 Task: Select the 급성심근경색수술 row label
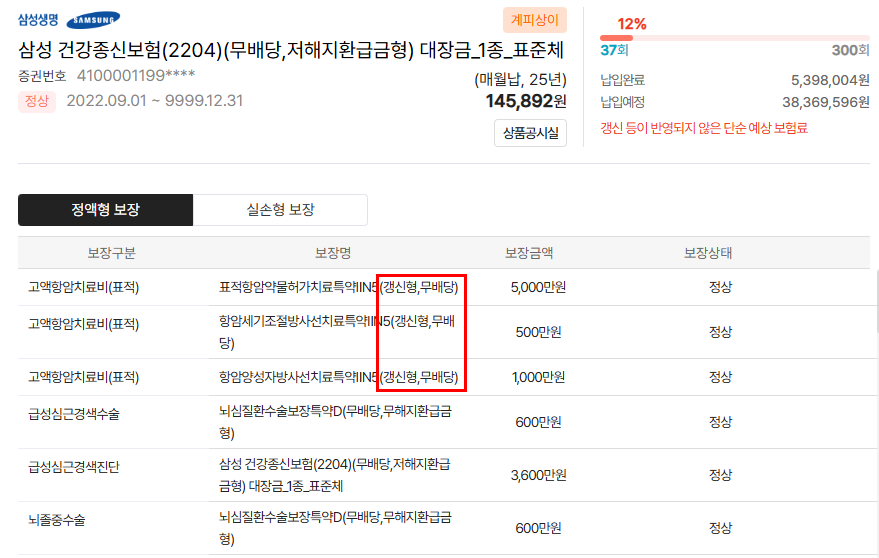[74, 414]
